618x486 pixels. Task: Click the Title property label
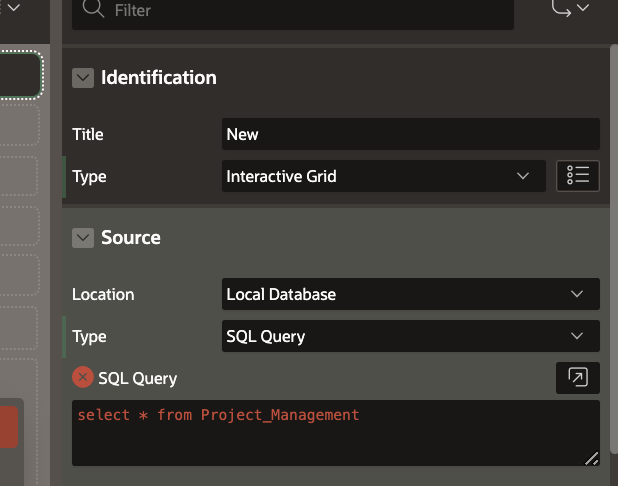click(88, 134)
